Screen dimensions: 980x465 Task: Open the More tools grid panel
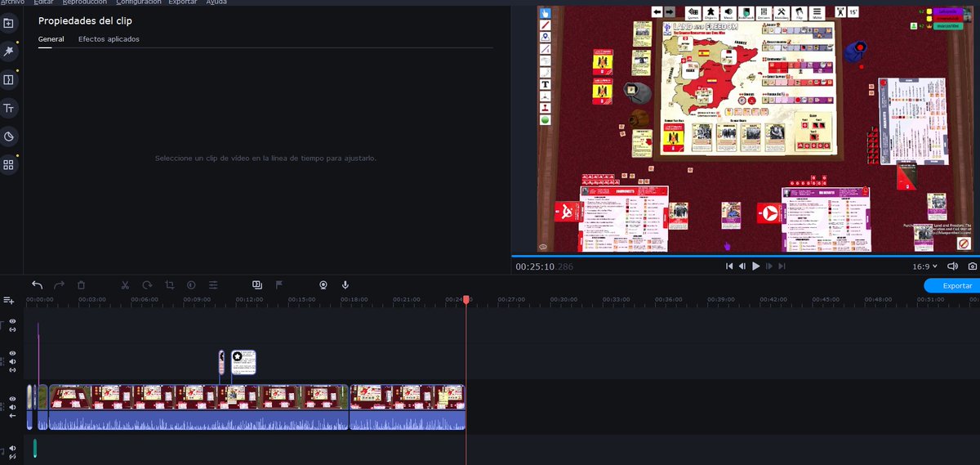coord(9,164)
